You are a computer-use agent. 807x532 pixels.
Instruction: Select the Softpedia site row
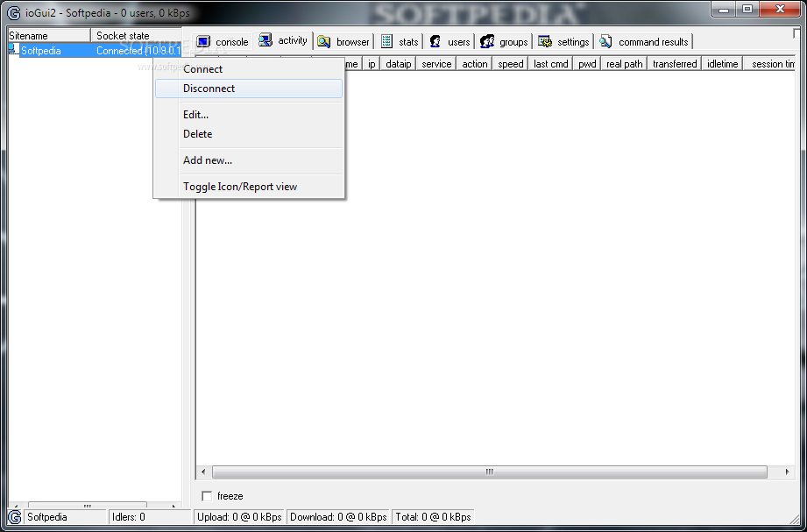(x=96, y=51)
